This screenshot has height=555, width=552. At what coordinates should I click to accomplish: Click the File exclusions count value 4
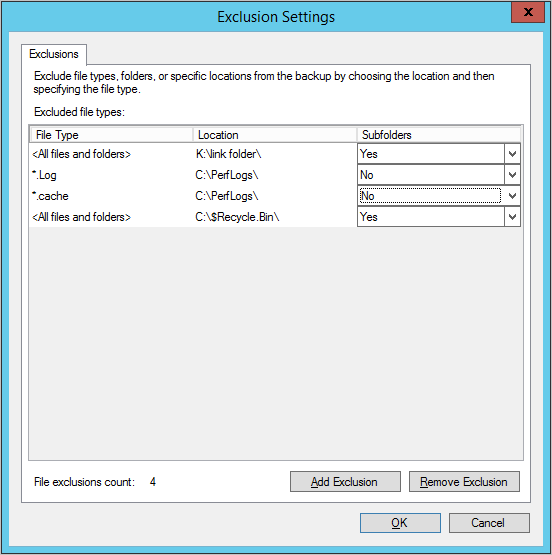pos(153,482)
